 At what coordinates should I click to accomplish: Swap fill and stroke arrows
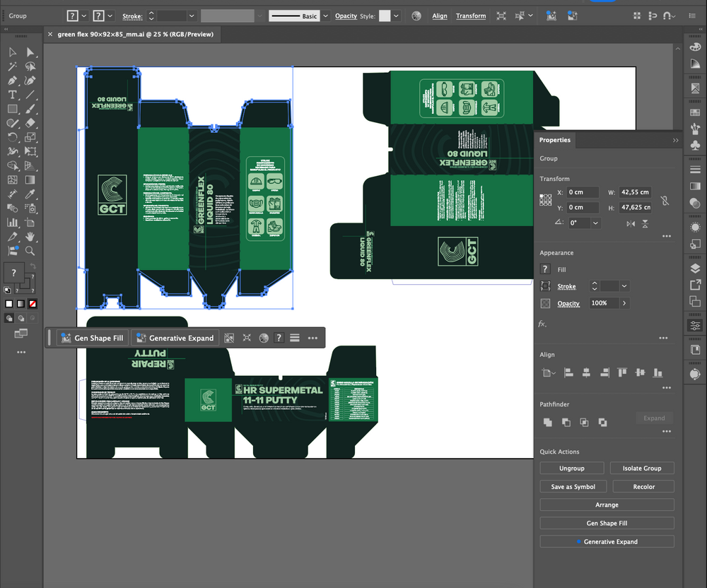click(33, 266)
